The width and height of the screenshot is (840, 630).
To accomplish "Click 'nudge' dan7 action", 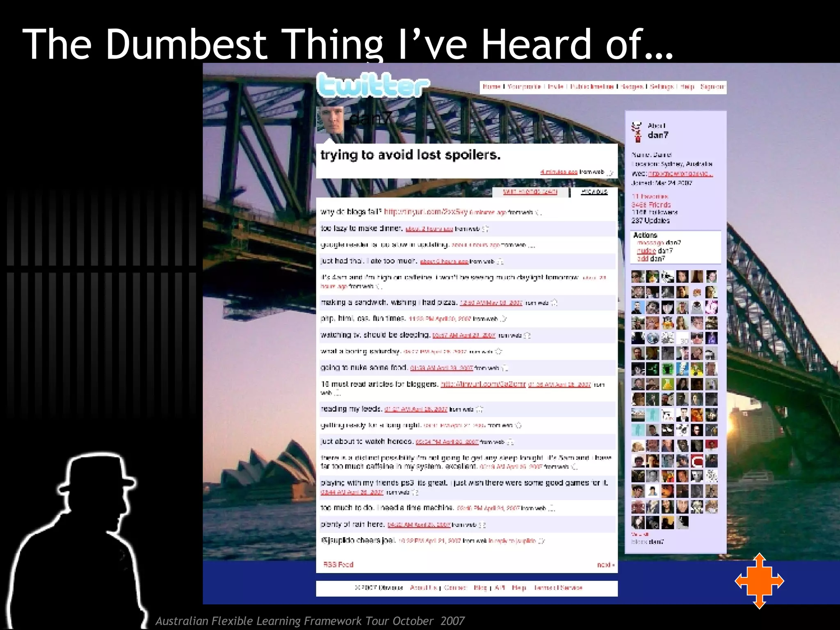I will pyautogui.click(x=646, y=251).
